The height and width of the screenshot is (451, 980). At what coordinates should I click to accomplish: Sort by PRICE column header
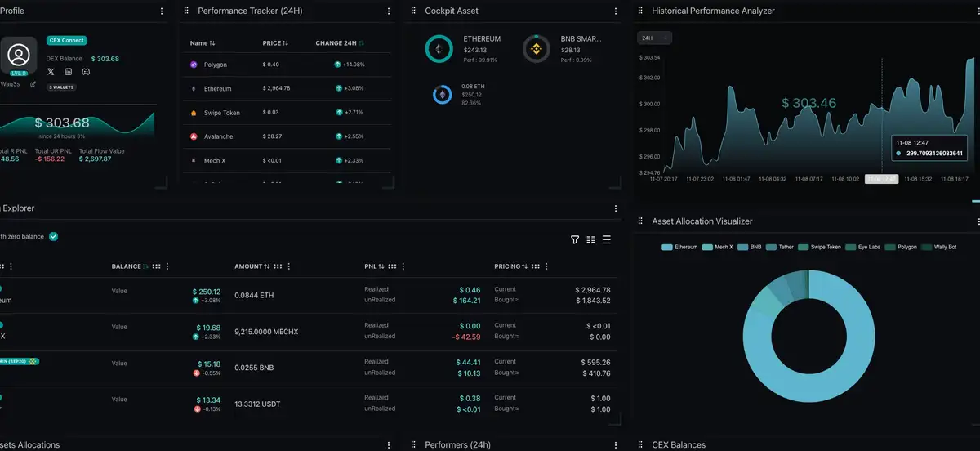coord(275,43)
